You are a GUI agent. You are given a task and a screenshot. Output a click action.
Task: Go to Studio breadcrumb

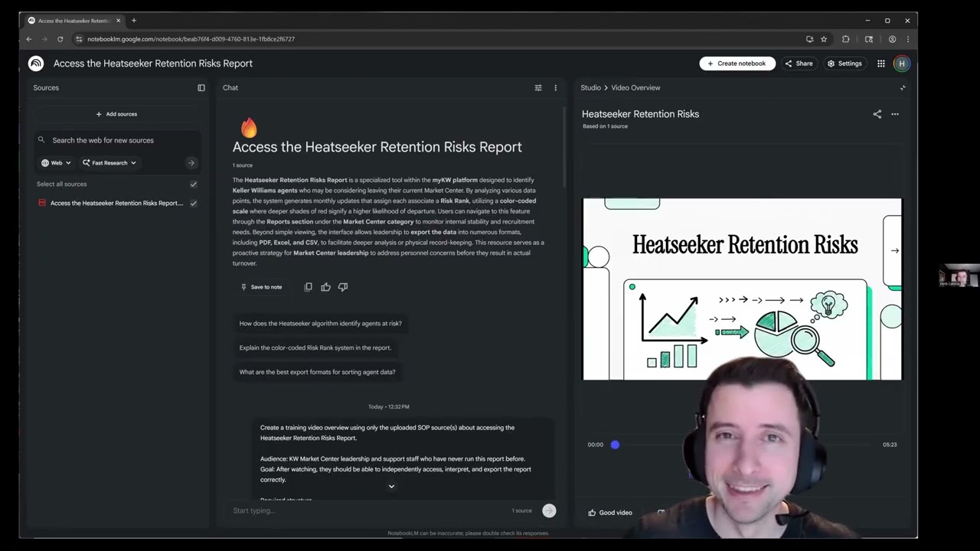point(590,88)
